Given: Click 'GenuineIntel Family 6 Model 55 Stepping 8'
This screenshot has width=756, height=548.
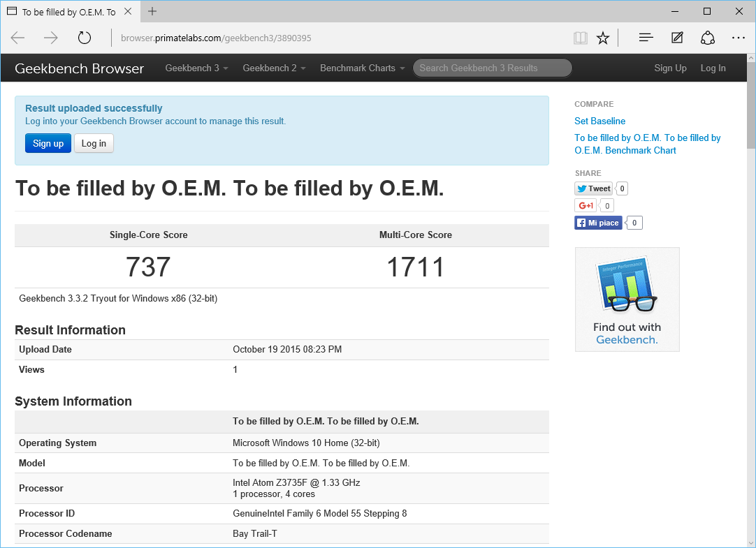Looking at the screenshot, I should pos(320,513).
